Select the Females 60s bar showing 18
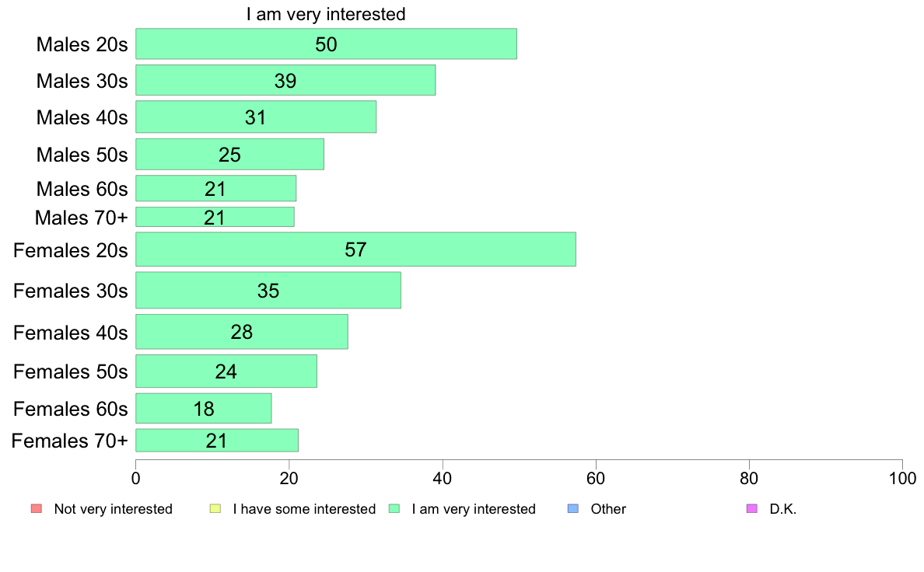This screenshot has height=572, width=924. click(x=203, y=408)
